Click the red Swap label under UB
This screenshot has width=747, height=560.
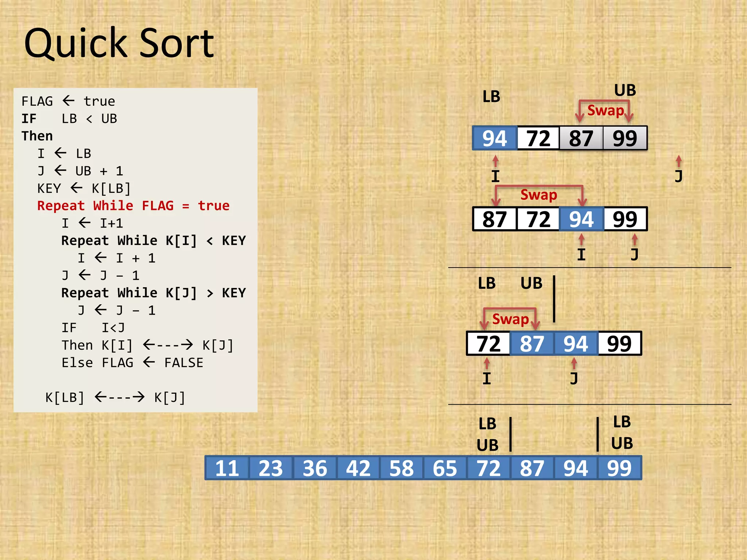tap(605, 110)
